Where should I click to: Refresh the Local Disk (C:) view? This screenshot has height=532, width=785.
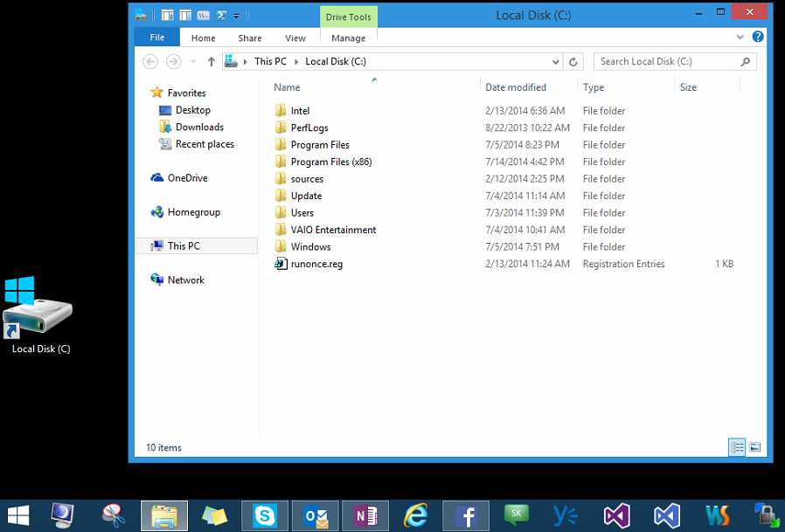coord(574,61)
